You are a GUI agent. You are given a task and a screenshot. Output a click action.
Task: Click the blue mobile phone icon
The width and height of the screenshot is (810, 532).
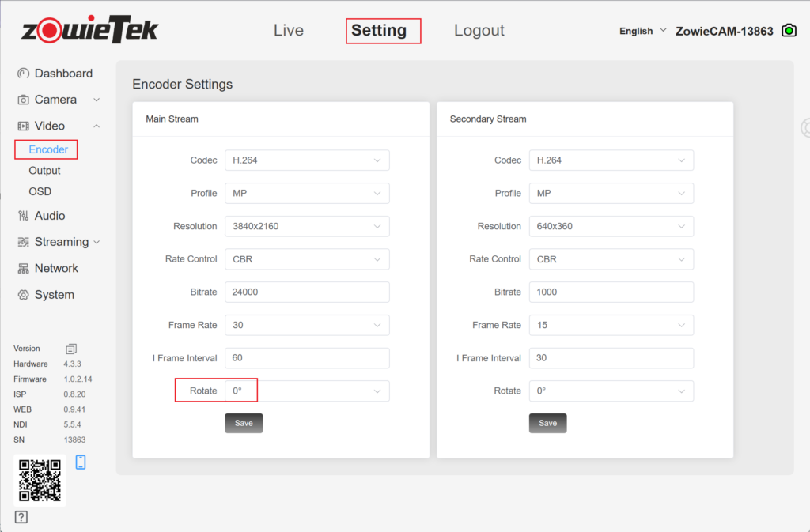coord(81,462)
